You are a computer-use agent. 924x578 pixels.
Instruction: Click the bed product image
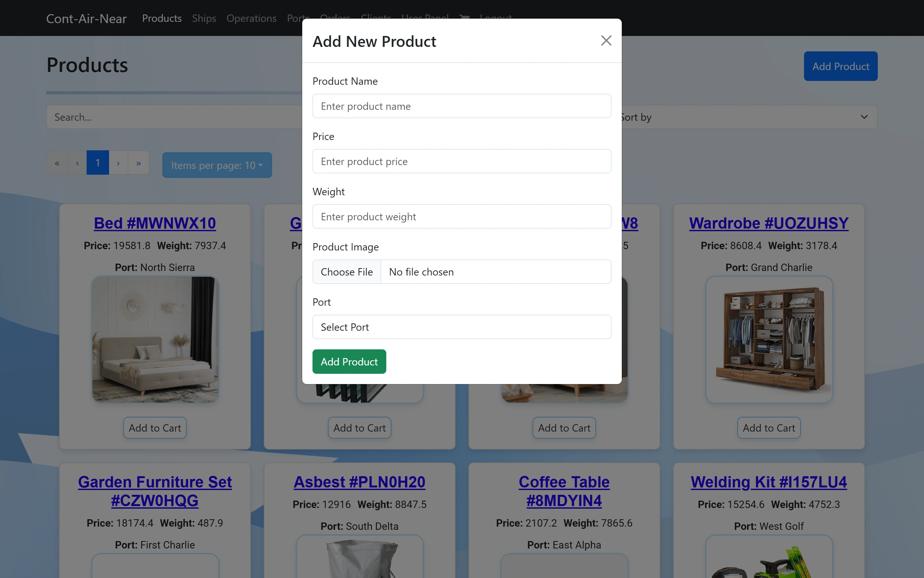click(x=155, y=339)
